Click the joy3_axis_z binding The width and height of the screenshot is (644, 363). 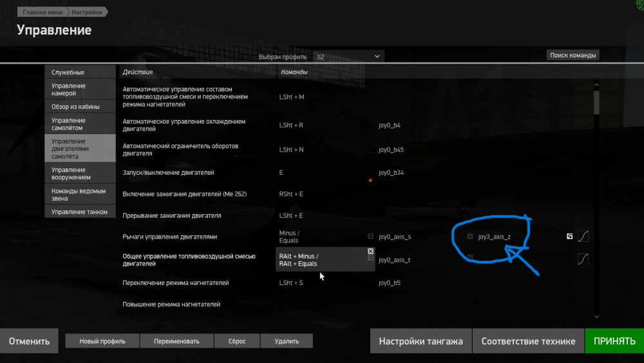[495, 237]
